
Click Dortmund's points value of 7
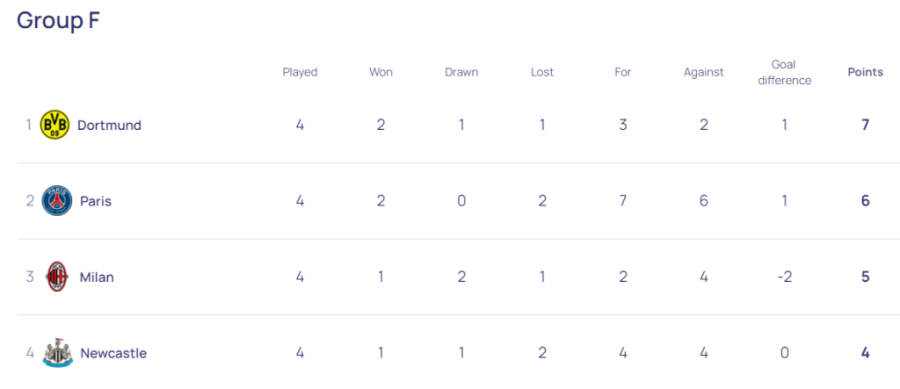point(866,125)
